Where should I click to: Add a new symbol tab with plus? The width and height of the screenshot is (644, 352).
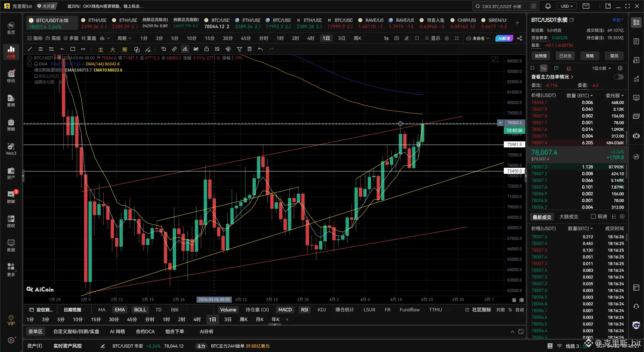pos(517,23)
